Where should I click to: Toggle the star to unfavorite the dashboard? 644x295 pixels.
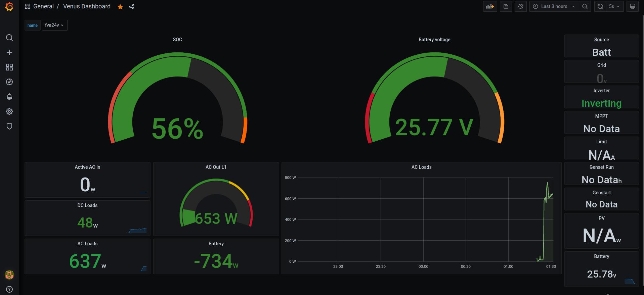click(x=120, y=7)
